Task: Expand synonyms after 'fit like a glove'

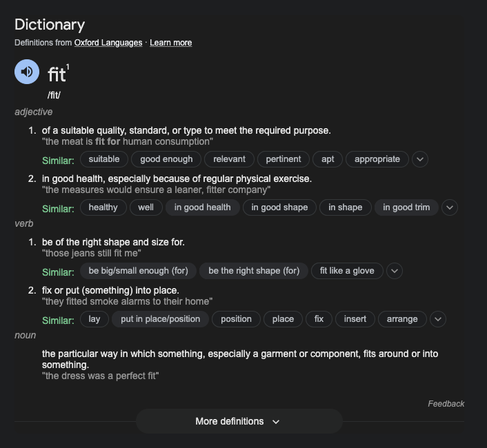Action: pos(395,271)
